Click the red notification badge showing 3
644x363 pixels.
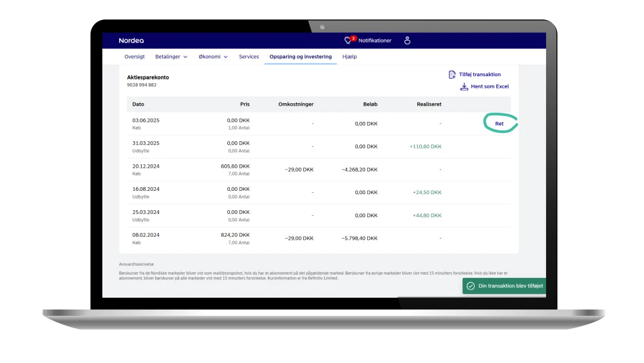(353, 38)
